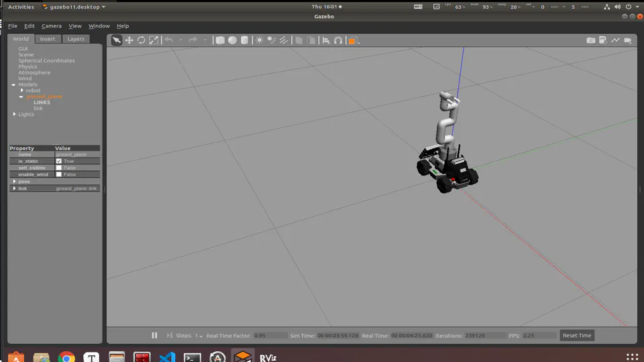Click the Reset Time button
Viewport: 644px width, 362px height.
[x=577, y=335]
